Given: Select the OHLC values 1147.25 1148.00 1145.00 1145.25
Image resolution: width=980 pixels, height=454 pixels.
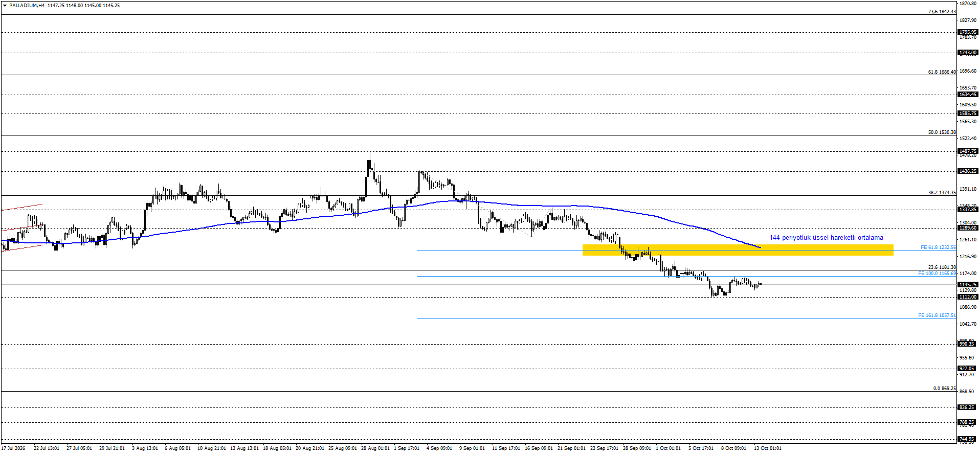Looking at the screenshot, I should [x=84, y=6].
